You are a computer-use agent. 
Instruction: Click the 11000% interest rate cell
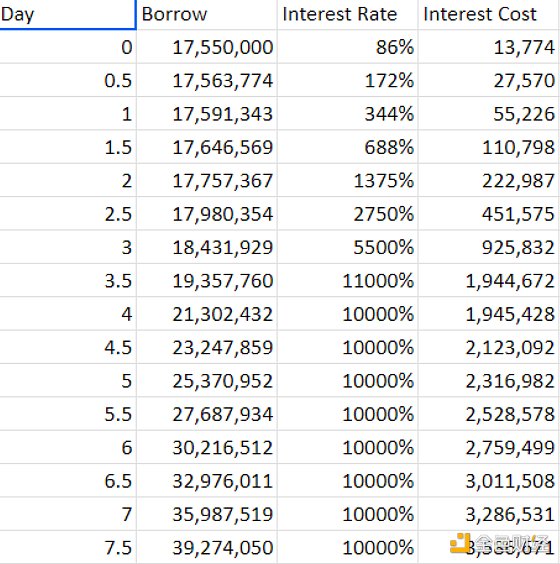[x=347, y=281]
